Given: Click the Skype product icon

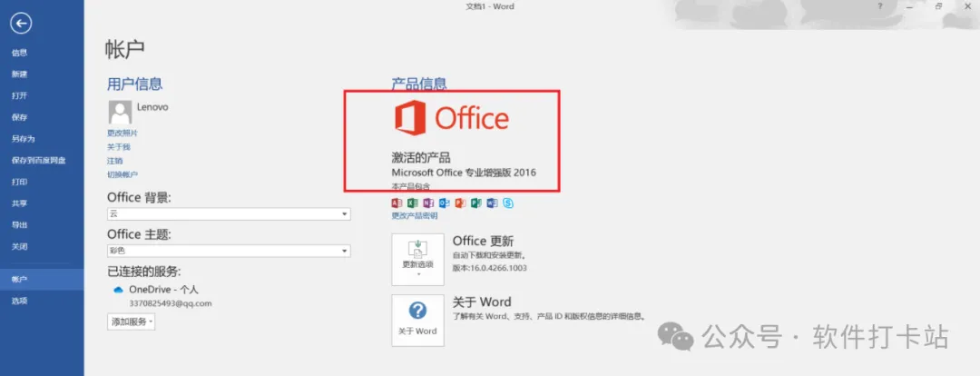Looking at the screenshot, I should (508, 203).
